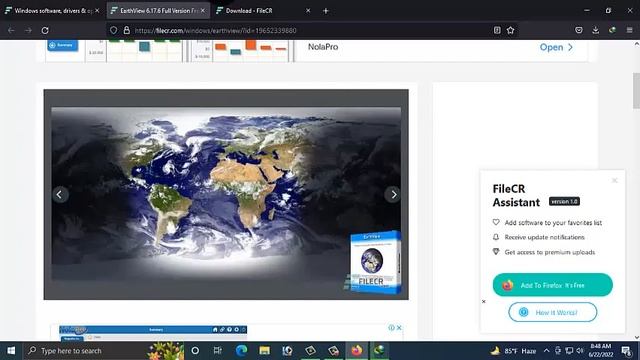Open Cortana from the taskbar
This screenshot has height=360, width=640.
point(195,351)
